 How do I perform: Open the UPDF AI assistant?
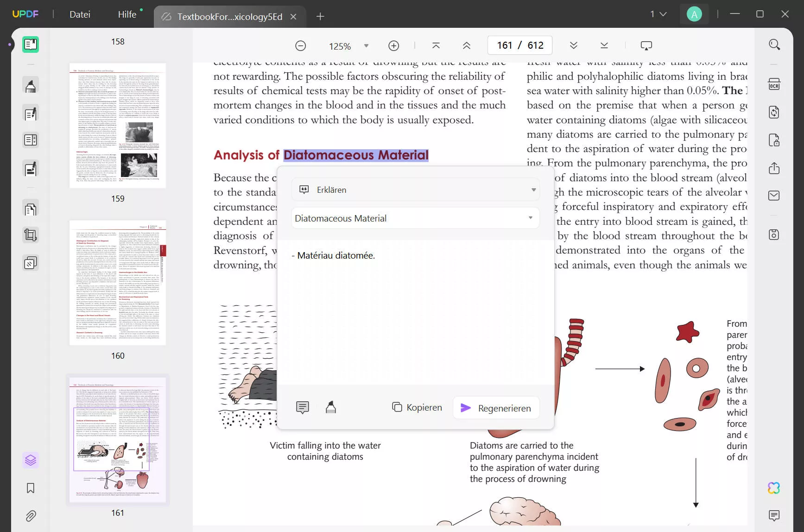click(x=774, y=488)
